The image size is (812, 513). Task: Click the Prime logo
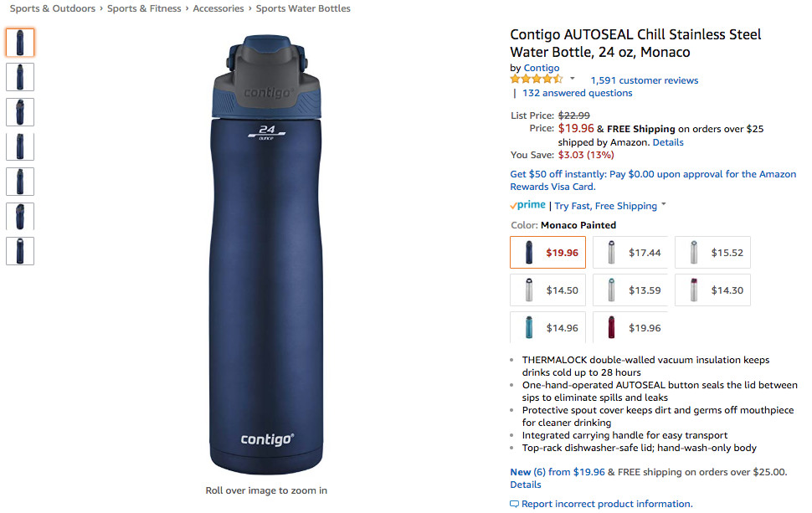(527, 205)
